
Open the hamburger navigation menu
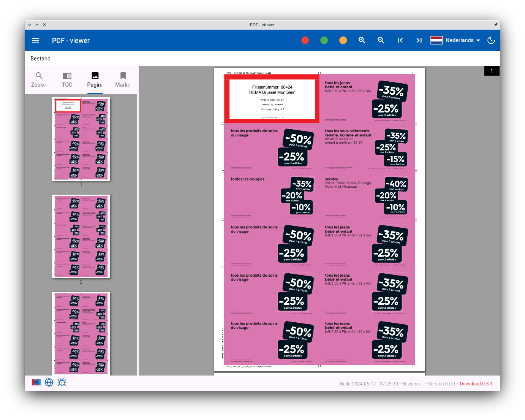[x=35, y=40]
